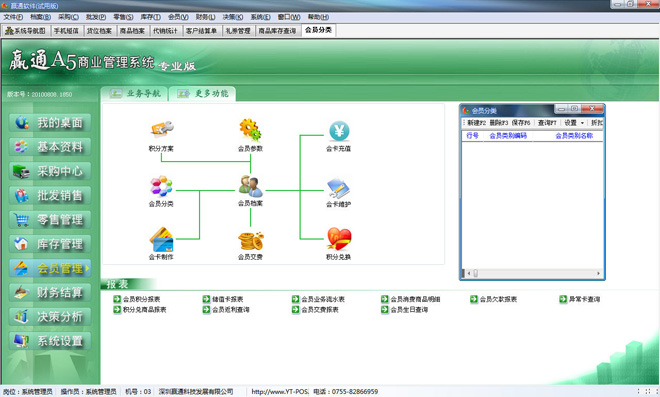Open the 会员交费 coins icon
Image resolution: width=660 pixels, height=397 pixels.
click(250, 241)
